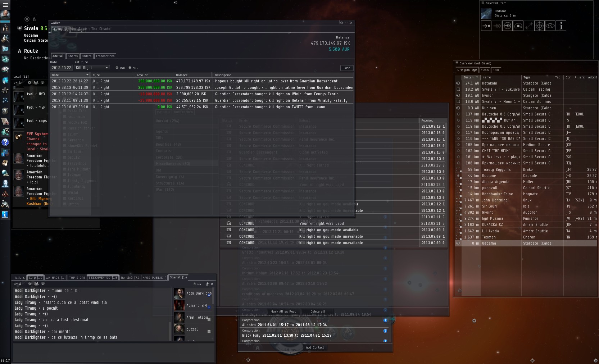
Task: Click the Approach icon in Selected Item
Action: click(x=486, y=26)
